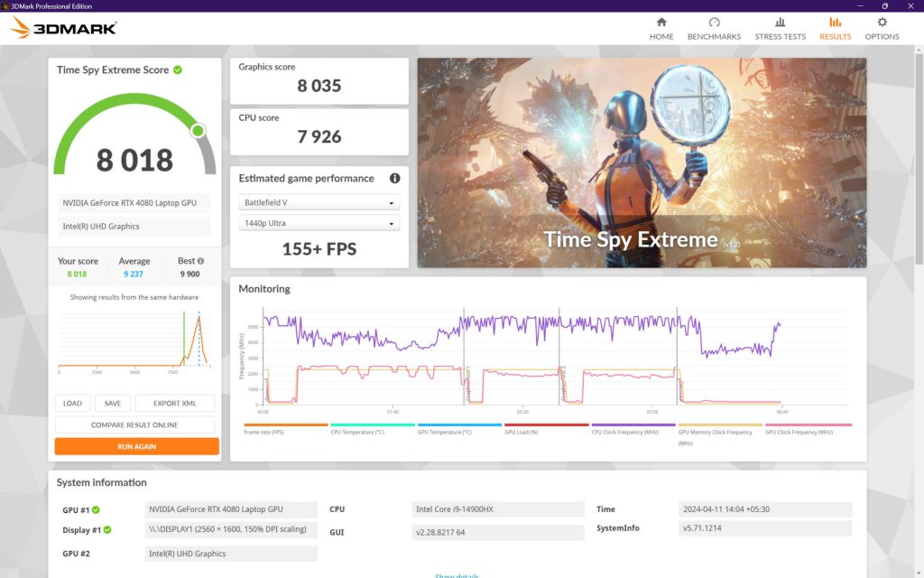Viewport: 924px width, 578px height.
Task: Click the Export XML button
Action: point(174,404)
